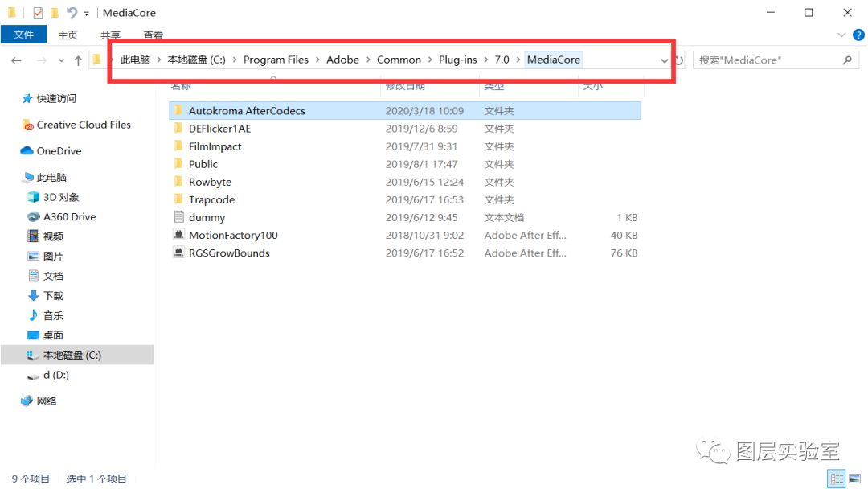868x489 pixels.
Task: Open the 共享 ribbon tab
Action: pyautogui.click(x=110, y=35)
